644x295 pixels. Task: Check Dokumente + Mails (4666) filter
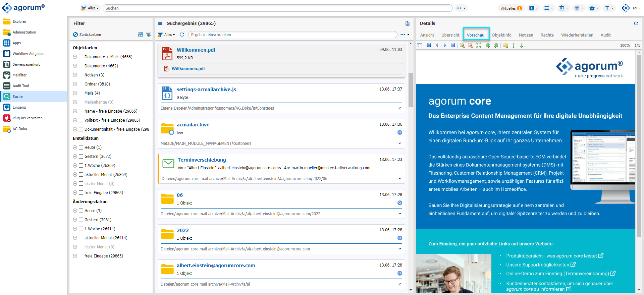[81, 57]
